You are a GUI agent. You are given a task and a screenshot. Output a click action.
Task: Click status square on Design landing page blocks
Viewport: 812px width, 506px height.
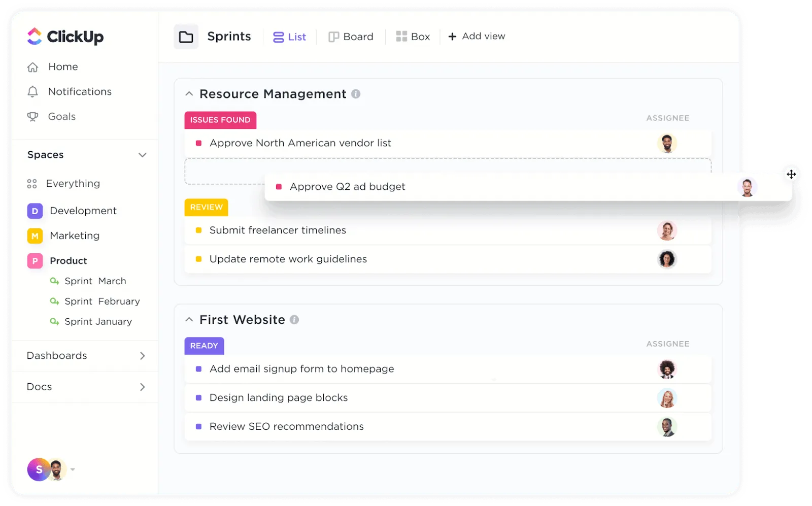click(199, 398)
